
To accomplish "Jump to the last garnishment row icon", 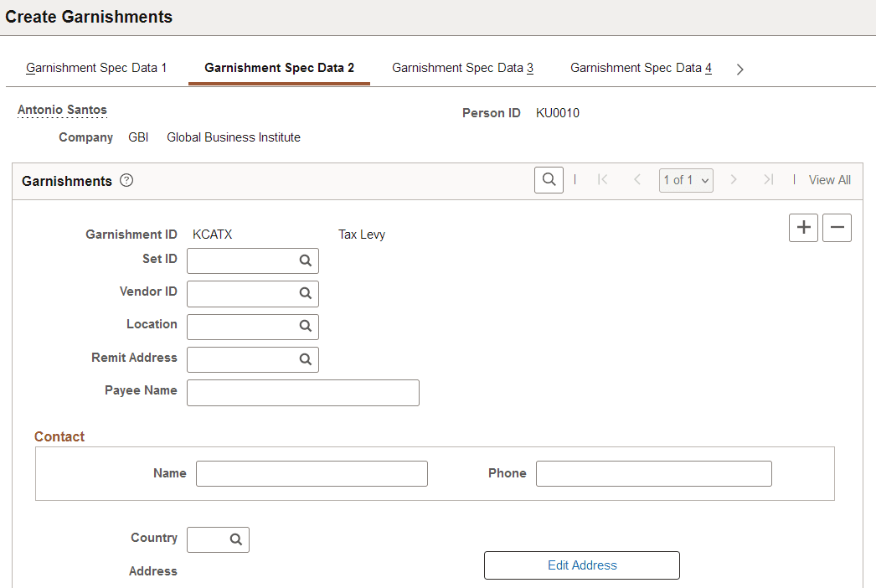I will tap(768, 179).
